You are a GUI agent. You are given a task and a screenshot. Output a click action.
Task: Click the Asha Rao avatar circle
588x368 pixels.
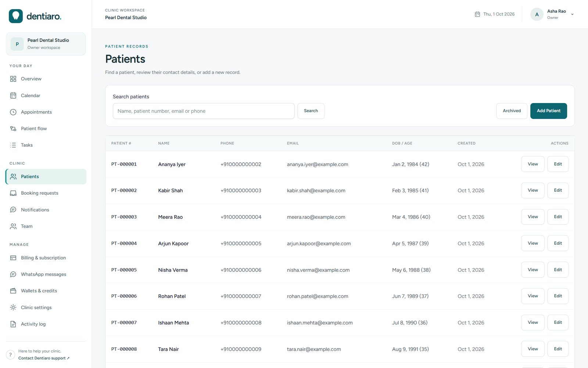click(537, 14)
